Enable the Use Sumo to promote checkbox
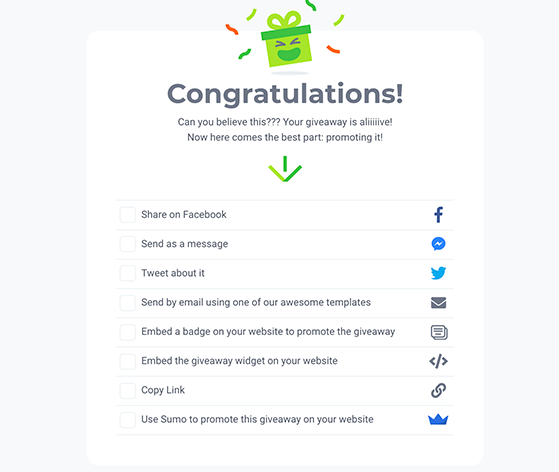This screenshot has width=559, height=472. point(128,420)
